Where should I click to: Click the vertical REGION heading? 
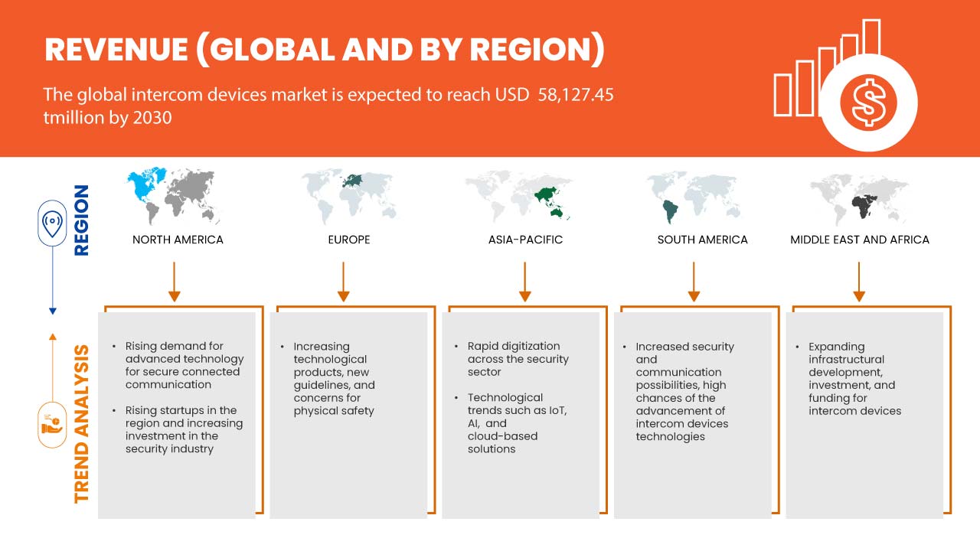pyautogui.click(x=81, y=220)
